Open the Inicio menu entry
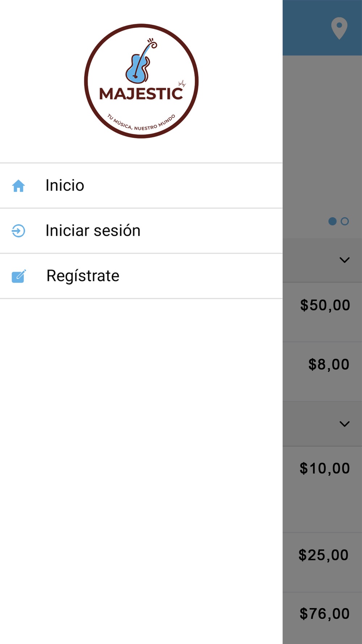Screen dimensions: 362x644 (65, 185)
